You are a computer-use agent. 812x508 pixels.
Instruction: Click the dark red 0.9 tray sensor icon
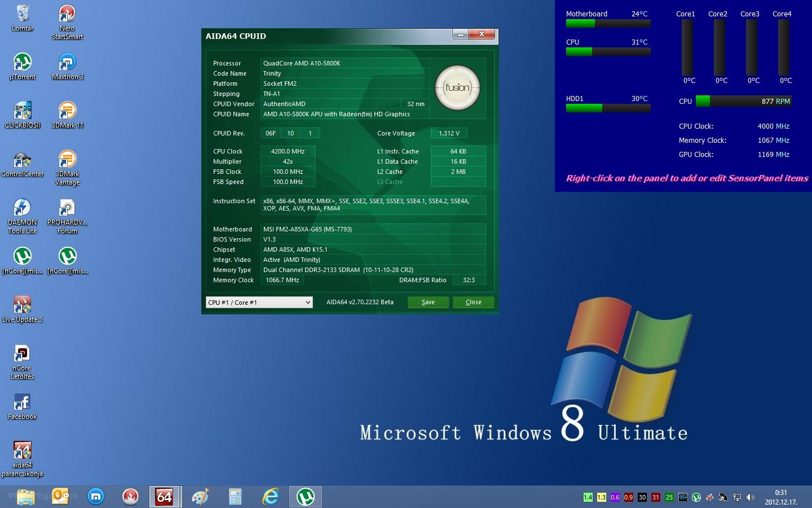click(629, 497)
